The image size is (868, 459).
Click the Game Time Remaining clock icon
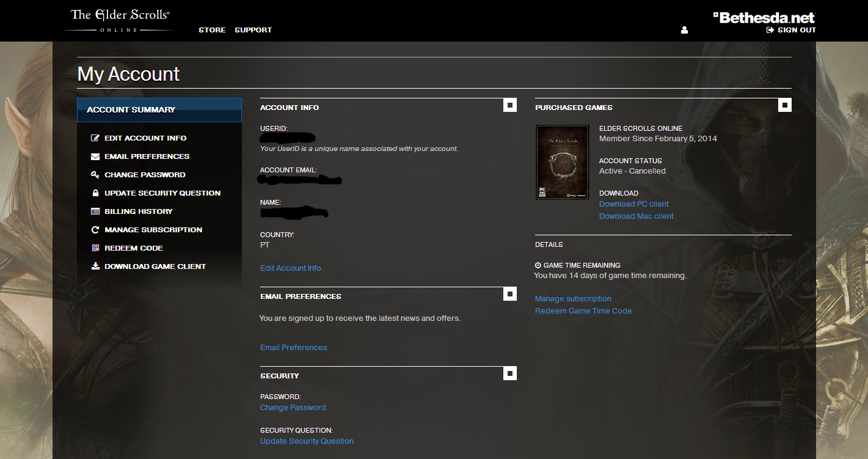coord(538,265)
